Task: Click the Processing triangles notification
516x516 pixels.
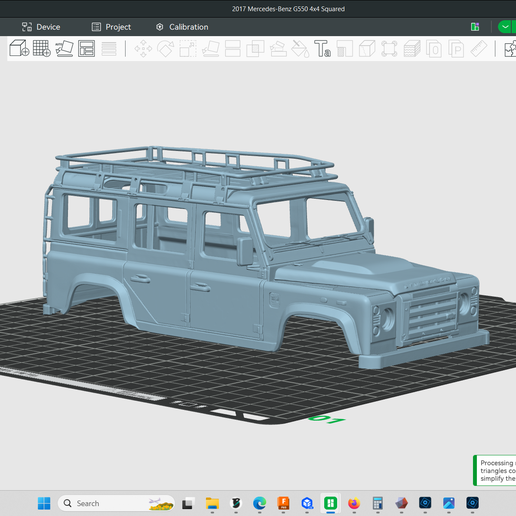Action: (x=495, y=470)
